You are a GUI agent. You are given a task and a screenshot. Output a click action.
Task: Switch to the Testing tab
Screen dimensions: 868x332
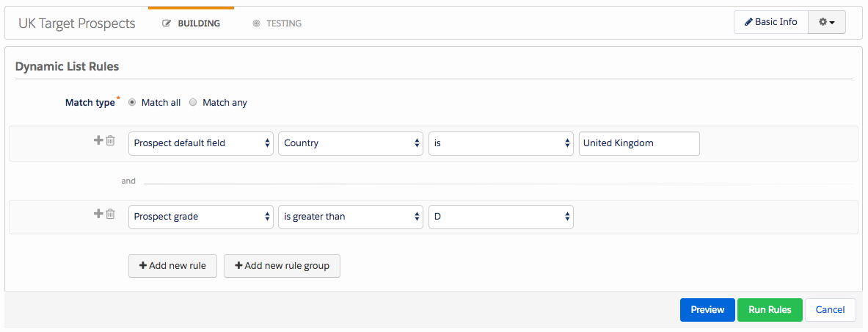pyautogui.click(x=277, y=24)
